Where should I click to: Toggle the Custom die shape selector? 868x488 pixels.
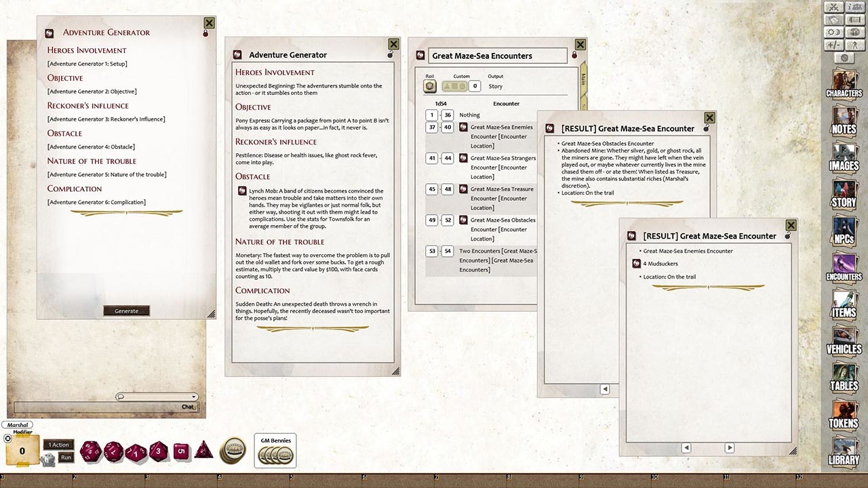tap(455, 86)
